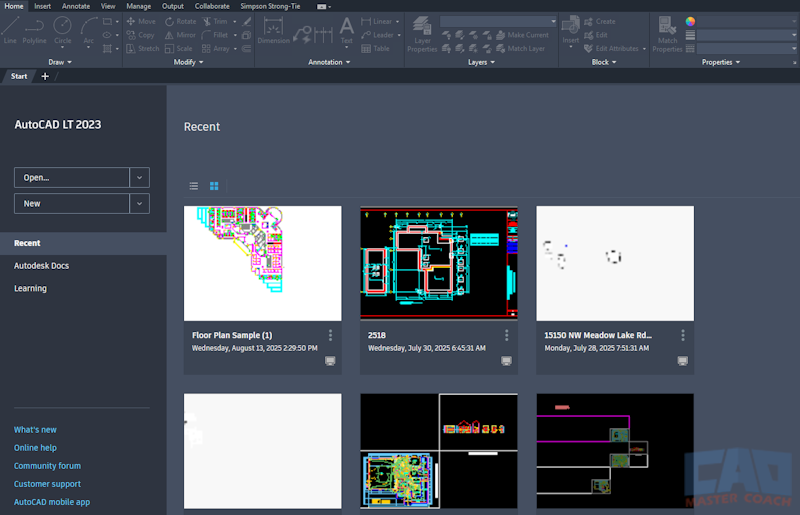
Task: Select the Arc tool
Action: pos(89,30)
